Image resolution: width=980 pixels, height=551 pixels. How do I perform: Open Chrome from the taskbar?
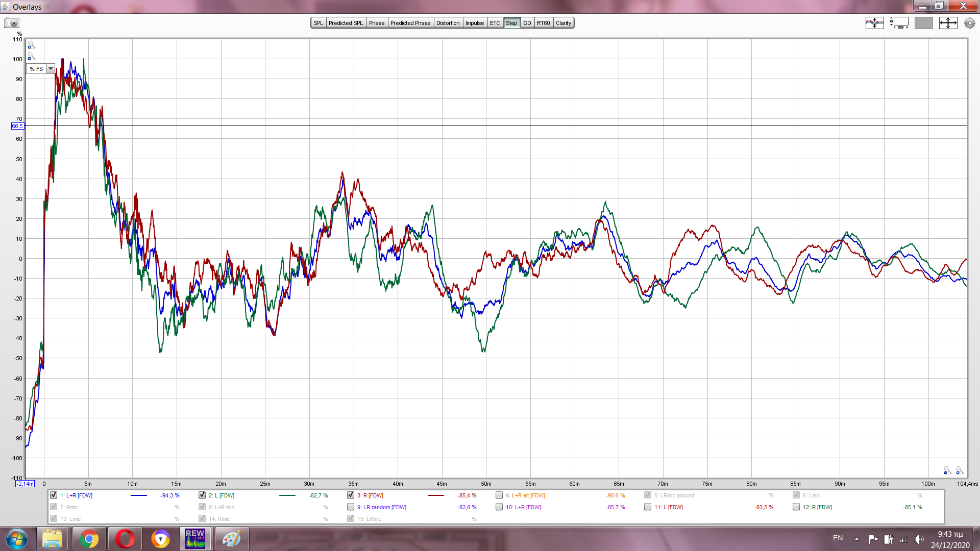[x=89, y=539]
